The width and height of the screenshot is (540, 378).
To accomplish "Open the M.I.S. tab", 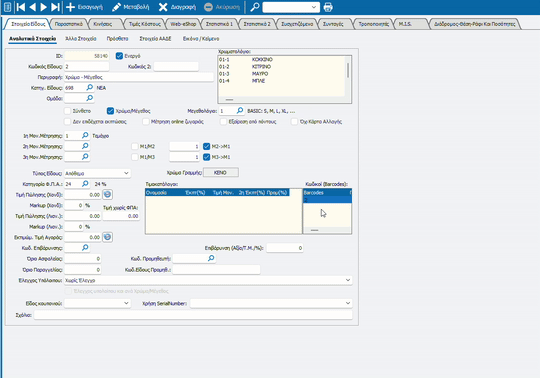I will pos(405,24).
